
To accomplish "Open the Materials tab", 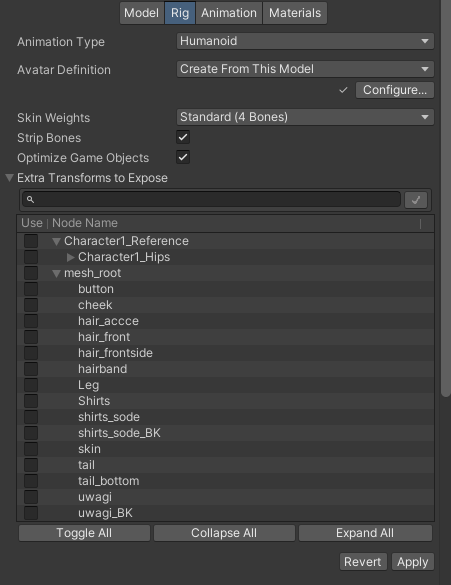I will (295, 13).
